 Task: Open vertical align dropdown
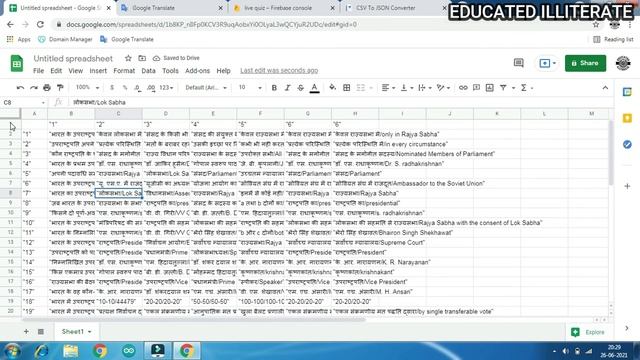pos(407,88)
